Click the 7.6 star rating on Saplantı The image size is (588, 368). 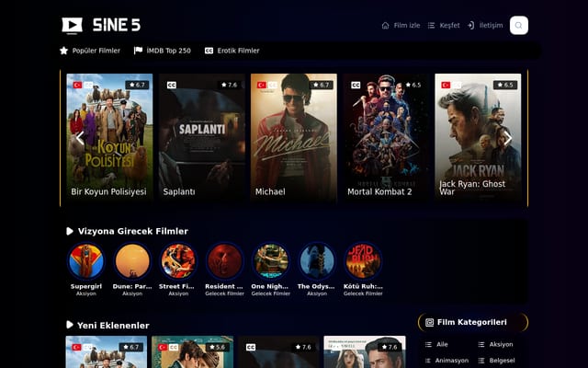click(229, 85)
